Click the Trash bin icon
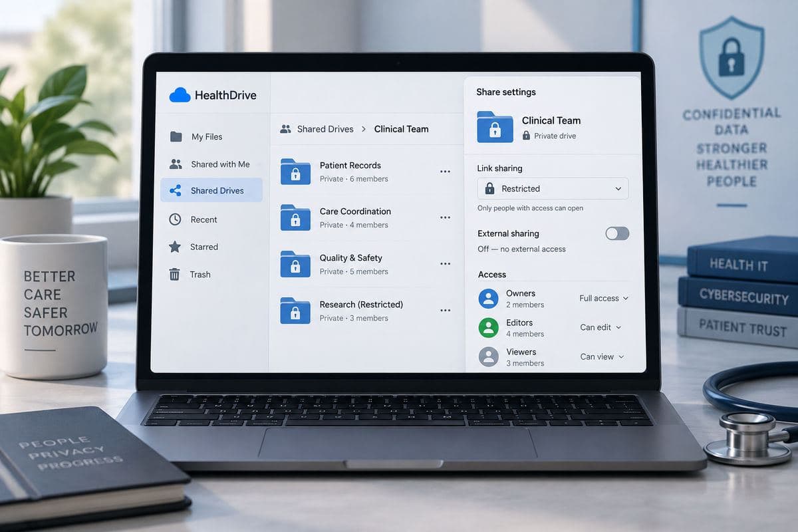798x532 pixels. [174, 274]
